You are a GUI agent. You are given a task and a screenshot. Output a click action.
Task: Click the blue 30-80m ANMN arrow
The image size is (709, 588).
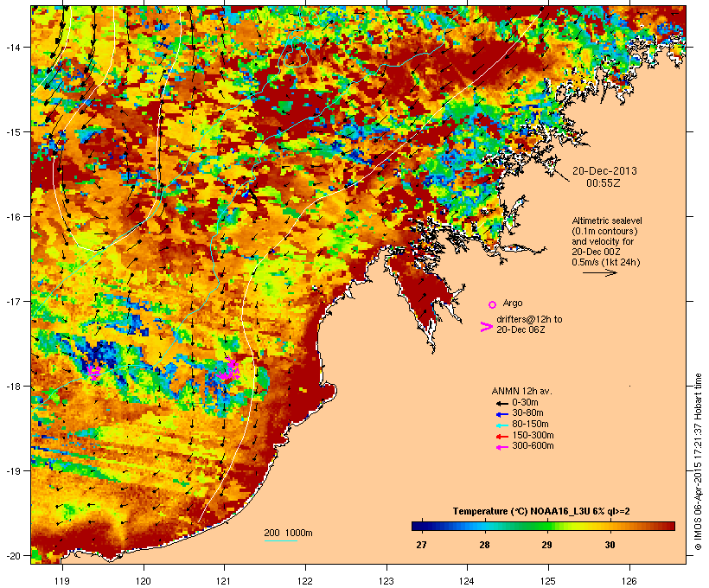click(x=501, y=413)
